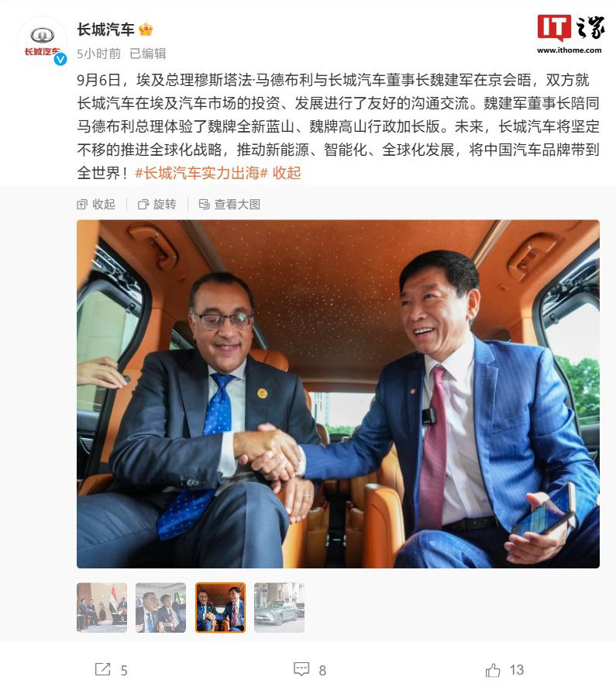The height and width of the screenshot is (687, 616).
Task: Select second thumbnail of two men seated
Action: [x=160, y=607]
